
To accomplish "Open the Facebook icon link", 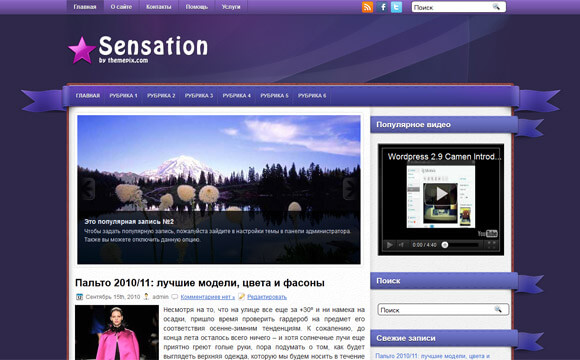I will (382, 7).
